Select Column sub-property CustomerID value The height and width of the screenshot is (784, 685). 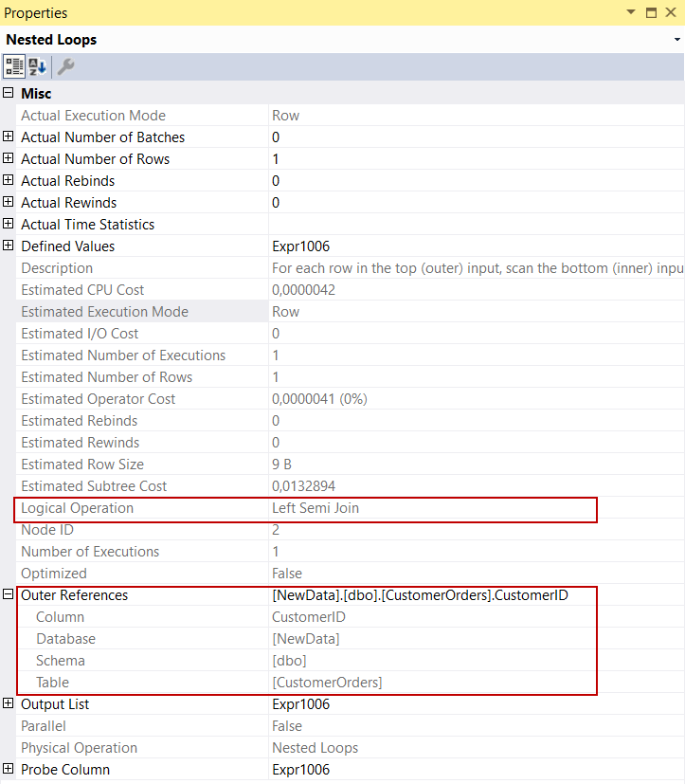point(309,617)
